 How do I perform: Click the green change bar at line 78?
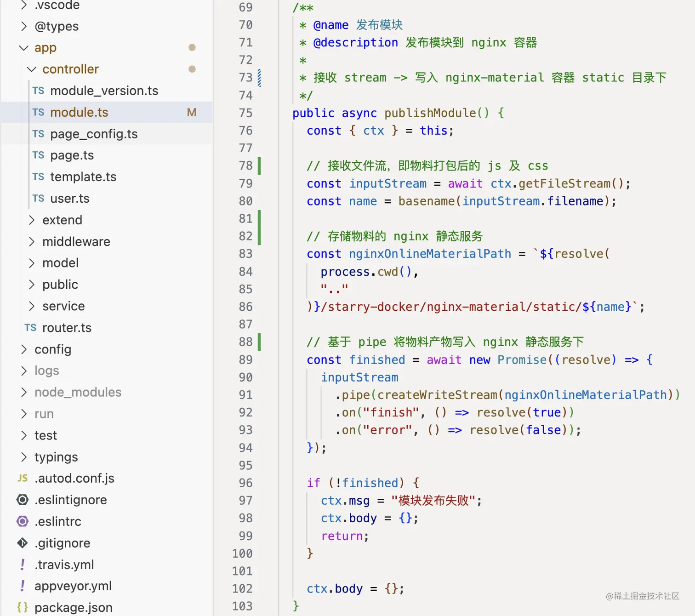tap(259, 165)
